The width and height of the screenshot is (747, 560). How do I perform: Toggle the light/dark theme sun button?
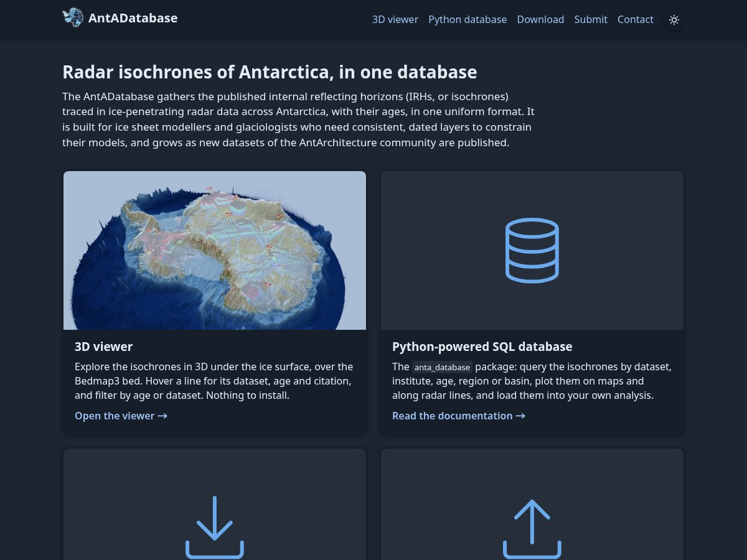674,20
